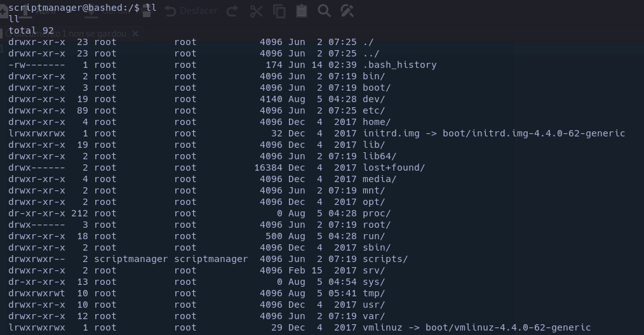Click the 'mnt/' directory name

[x=373, y=191]
